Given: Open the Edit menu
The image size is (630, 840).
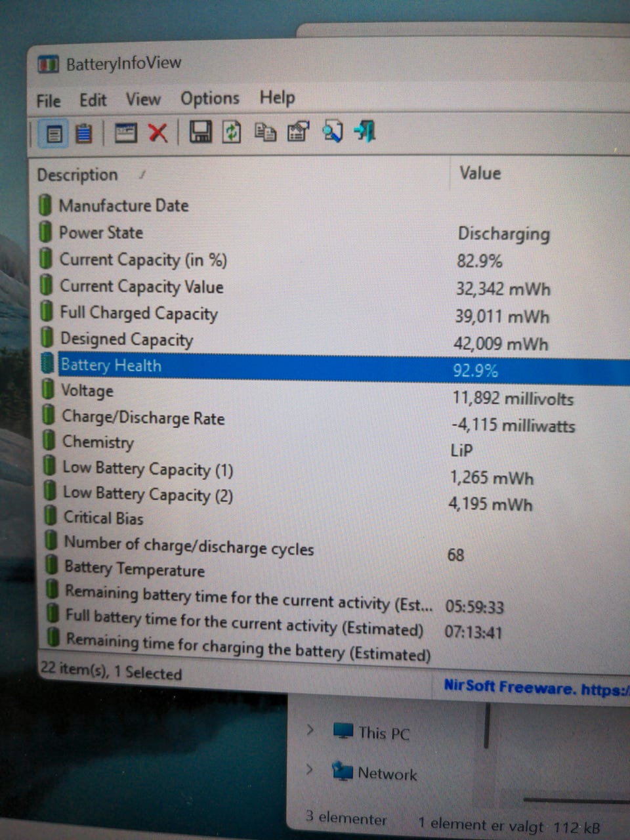Looking at the screenshot, I should tap(93, 100).
